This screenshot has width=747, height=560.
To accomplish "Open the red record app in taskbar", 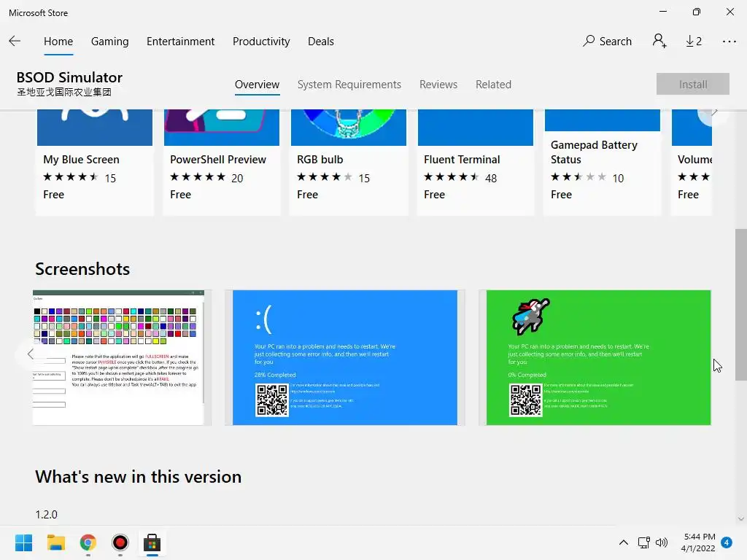I will (120, 542).
